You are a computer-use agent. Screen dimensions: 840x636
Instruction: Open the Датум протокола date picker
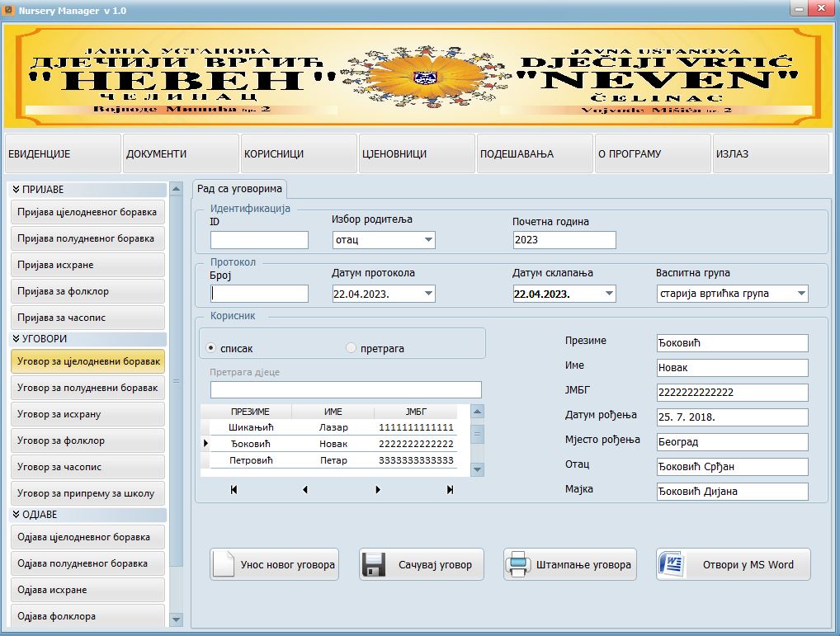pyautogui.click(x=428, y=294)
